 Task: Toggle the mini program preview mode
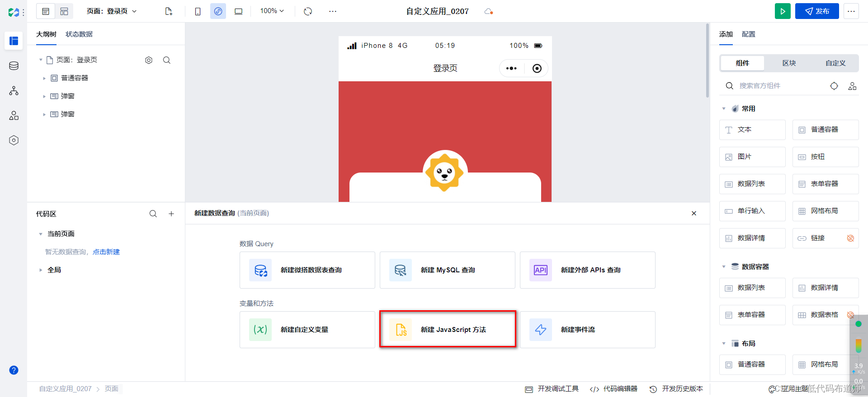[x=218, y=11]
